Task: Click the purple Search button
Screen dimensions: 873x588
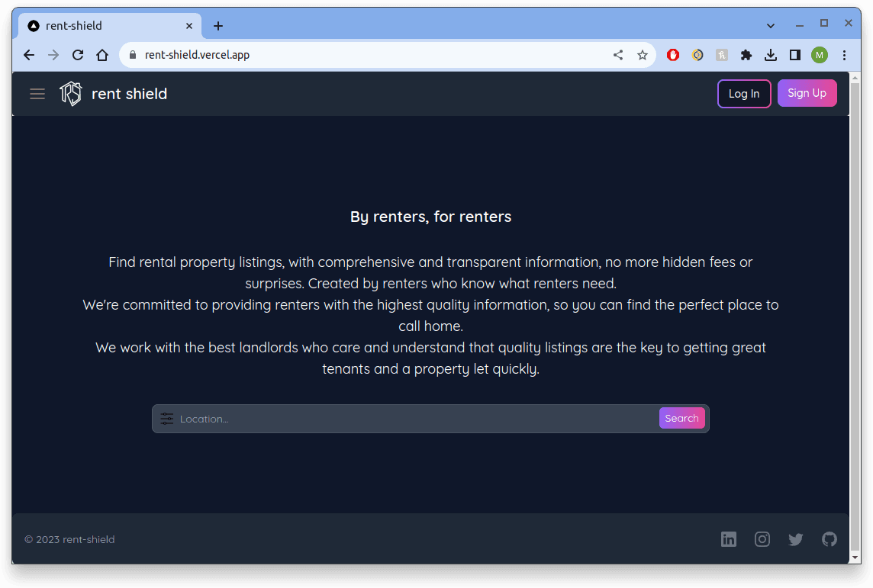Action: tap(681, 419)
